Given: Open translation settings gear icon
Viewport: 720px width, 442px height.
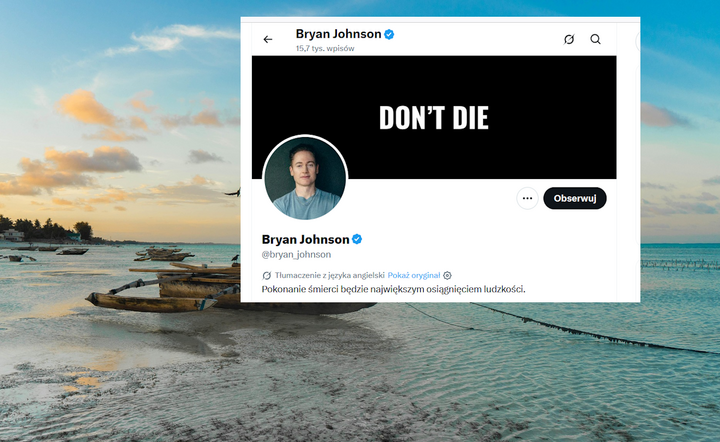Looking at the screenshot, I should (x=447, y=275).
